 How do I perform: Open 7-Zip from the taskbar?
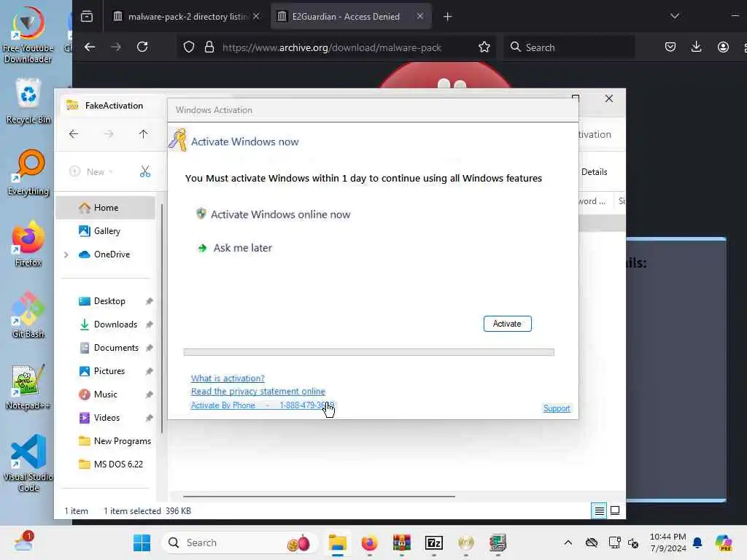click(x=433, y=542)
